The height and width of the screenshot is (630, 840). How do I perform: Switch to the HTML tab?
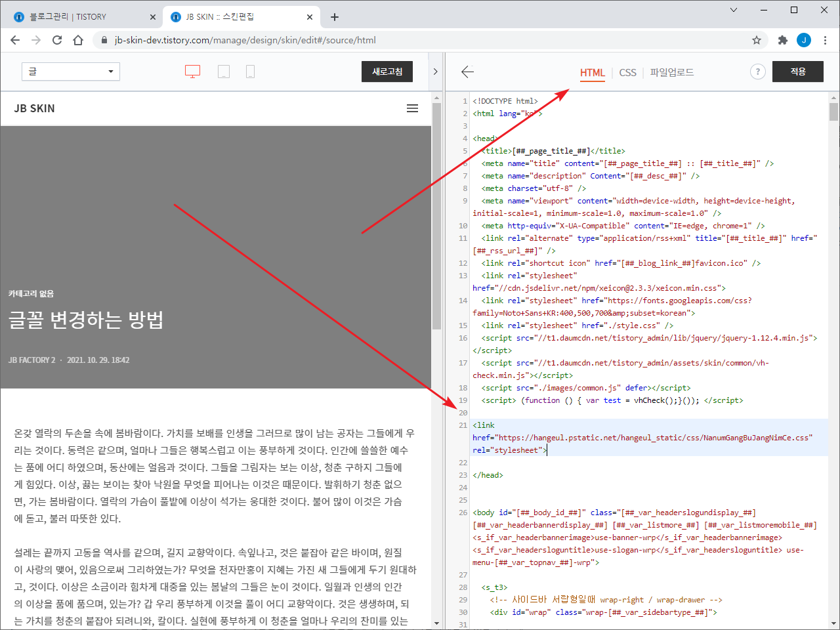coord(592,72)
